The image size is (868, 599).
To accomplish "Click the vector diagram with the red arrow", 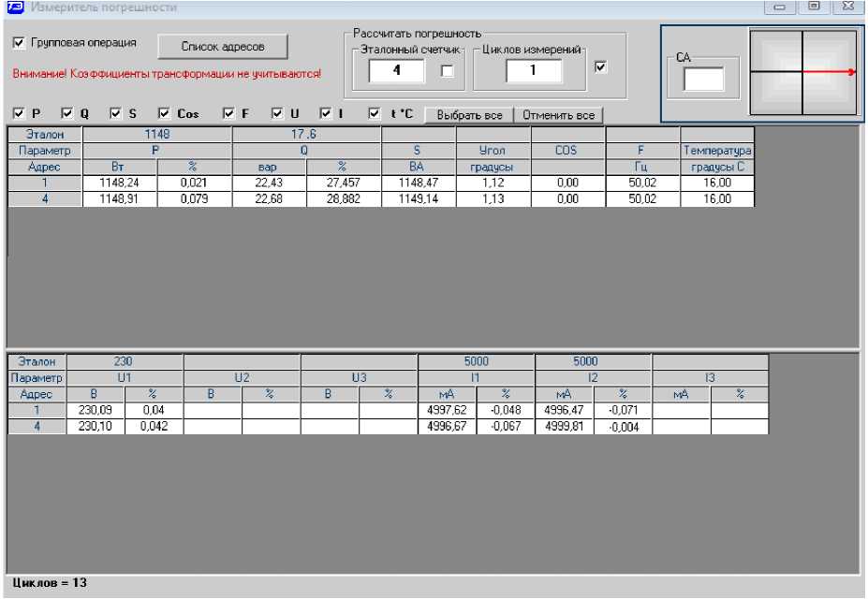I will point(802,72).
